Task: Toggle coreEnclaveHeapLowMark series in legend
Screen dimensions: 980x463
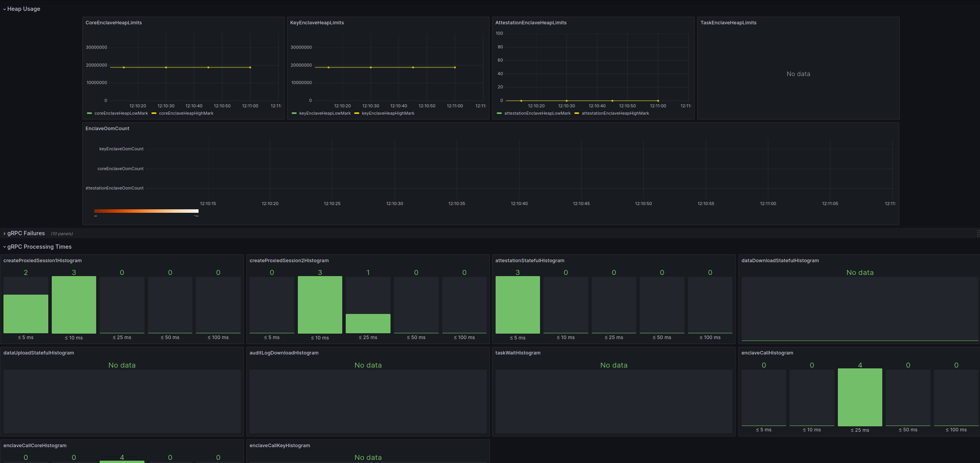Action: (x=121, y=114)
